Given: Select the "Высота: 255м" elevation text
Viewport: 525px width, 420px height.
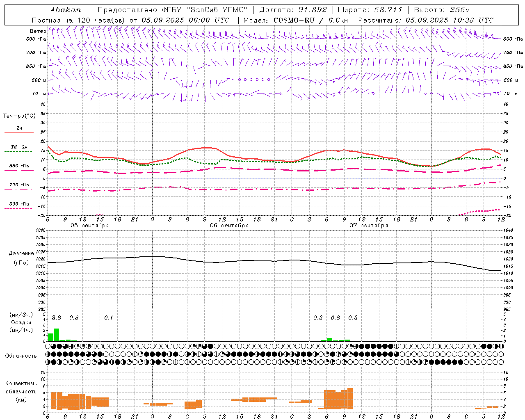Looking at the screenshot, I should coord(442,9).
